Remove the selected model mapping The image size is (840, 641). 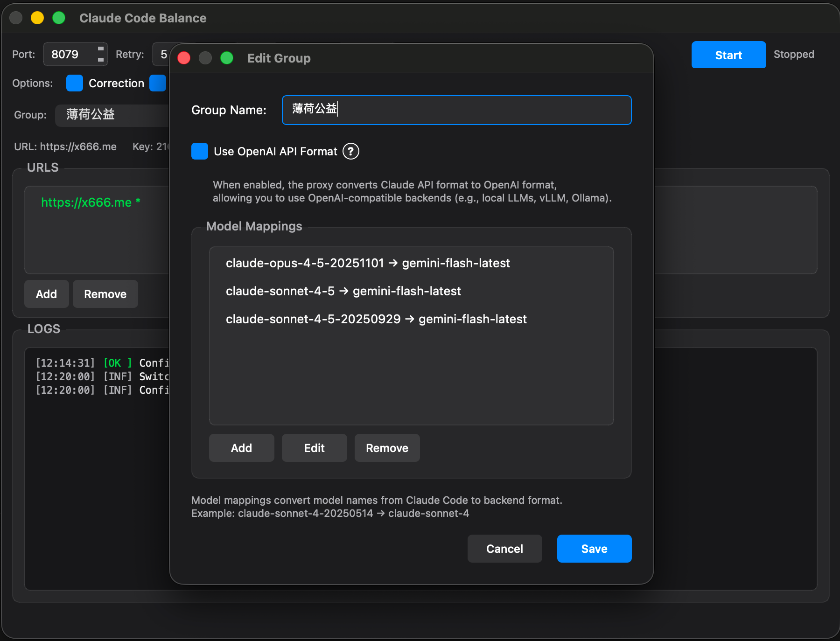387,448
